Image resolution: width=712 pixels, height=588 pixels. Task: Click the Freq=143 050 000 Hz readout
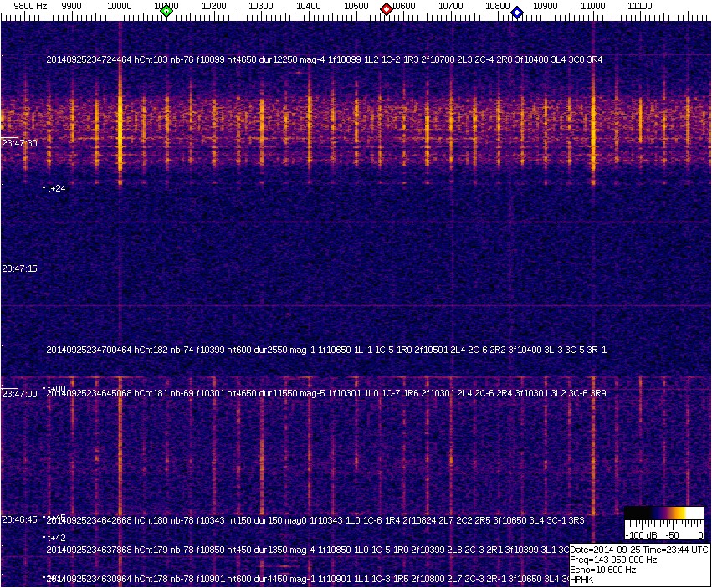pos(613,560)
